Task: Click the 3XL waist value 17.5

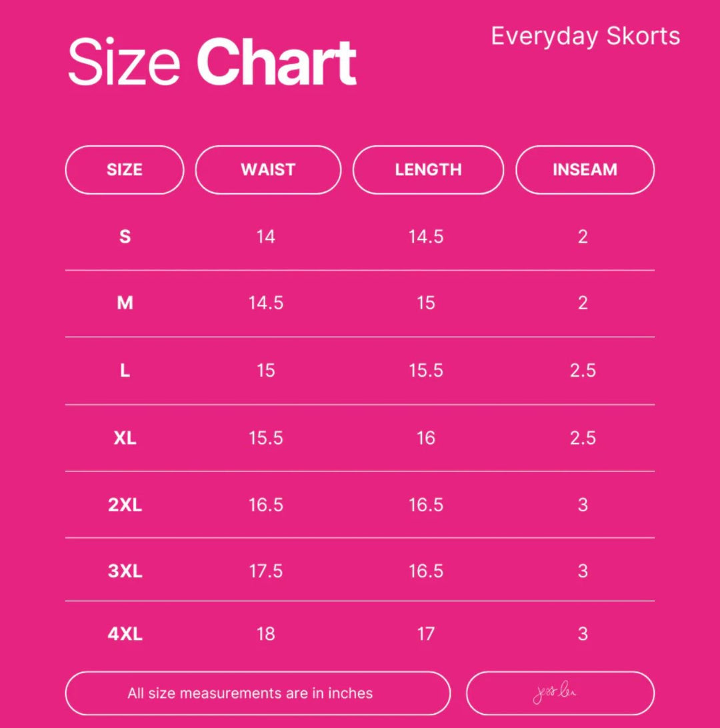Action: coord(266,571)
